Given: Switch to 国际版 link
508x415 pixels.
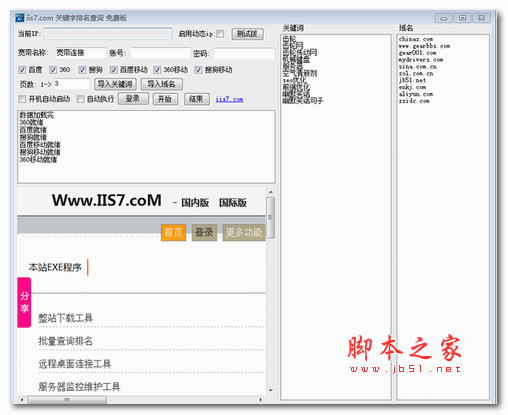Looking at the screenshot, I should click(x=233, y=203).
